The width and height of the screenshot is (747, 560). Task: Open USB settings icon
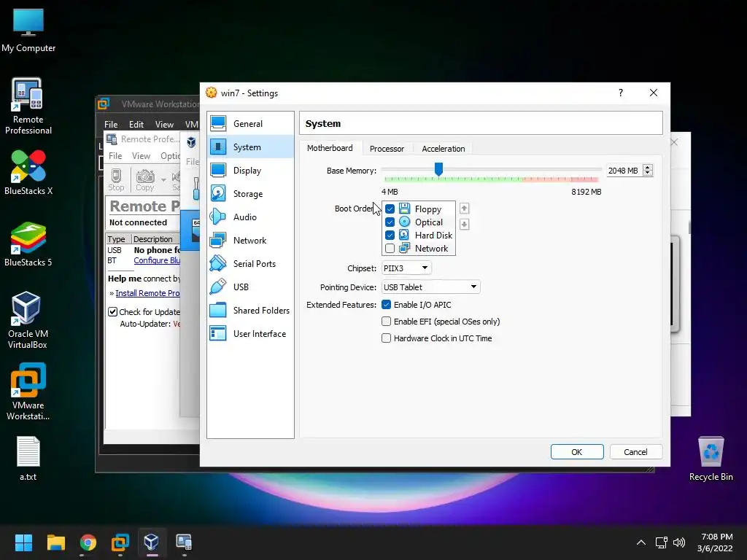(x=218, y=287)
